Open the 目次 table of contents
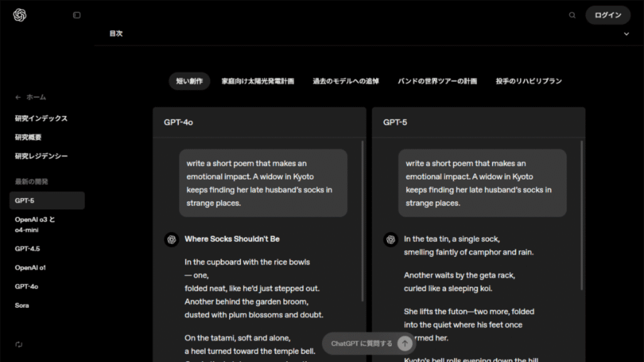The height and width of the screenshot is (362, 644). point(116,34)
